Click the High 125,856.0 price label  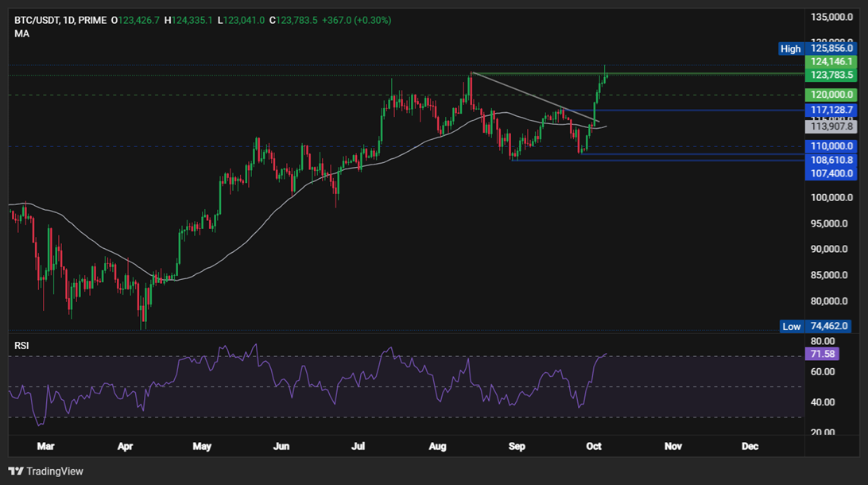(x=829, y=48)
